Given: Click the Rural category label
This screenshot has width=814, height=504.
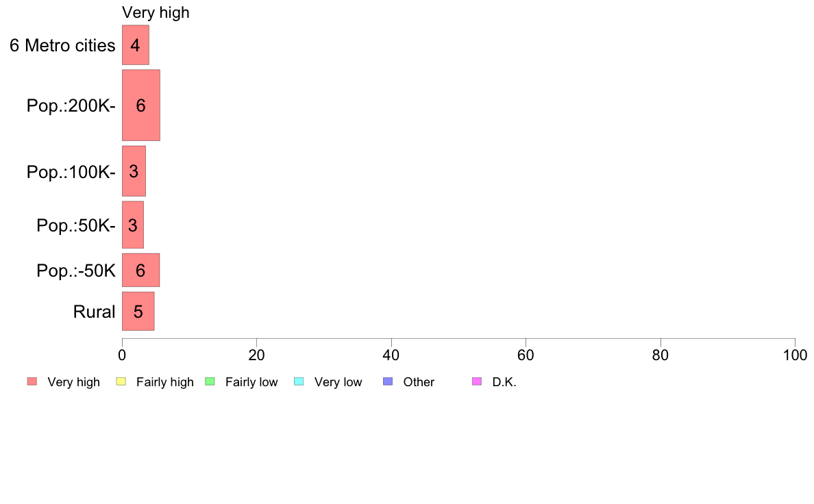Looking at the screenshot, I should coord(94,312).
